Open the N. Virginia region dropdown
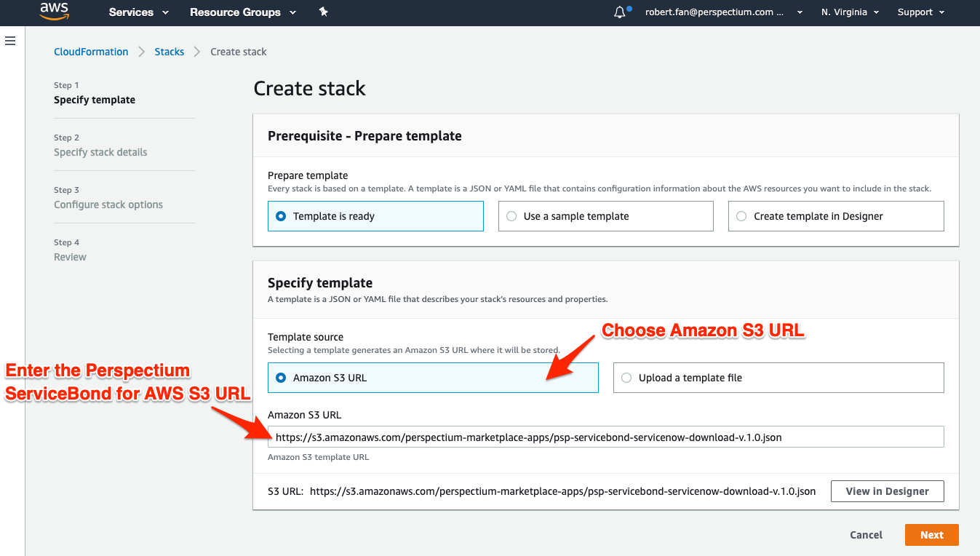Viewport: 980px width, 556px height. point(850,12)
